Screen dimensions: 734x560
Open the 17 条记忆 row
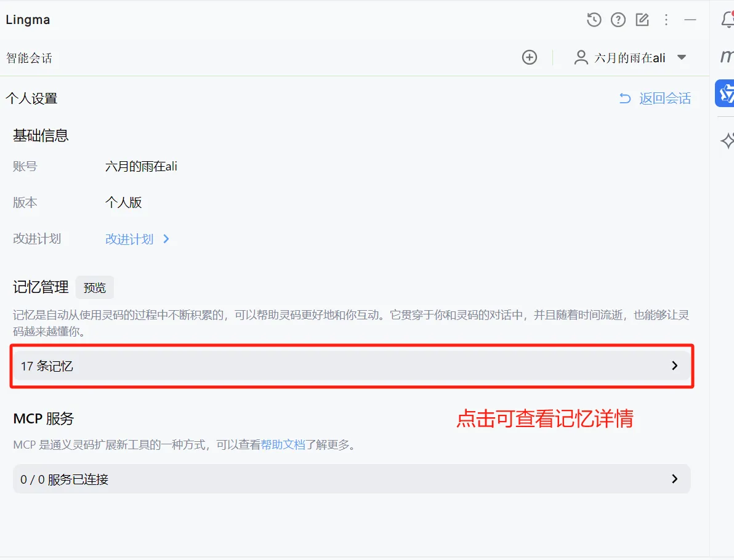[352, 366]
